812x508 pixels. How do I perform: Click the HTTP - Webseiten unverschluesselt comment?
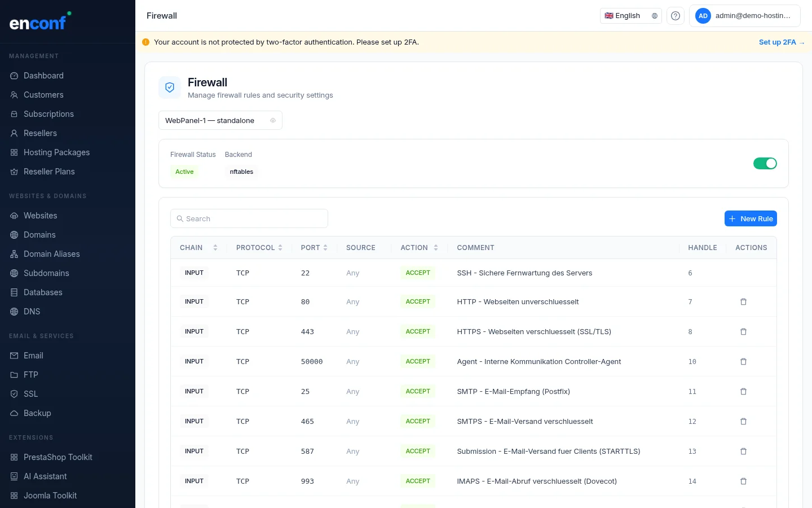click(518, 302)
